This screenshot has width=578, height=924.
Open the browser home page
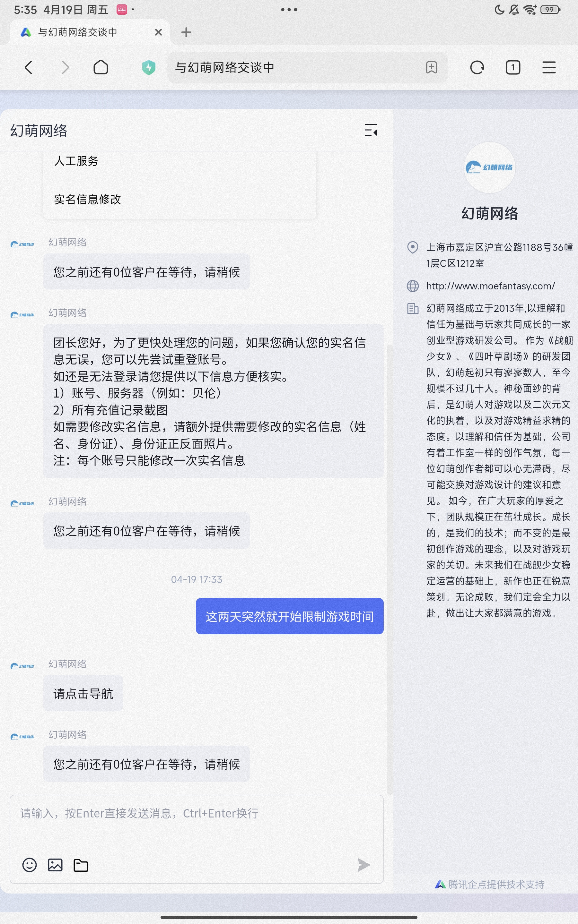point(101,68)
